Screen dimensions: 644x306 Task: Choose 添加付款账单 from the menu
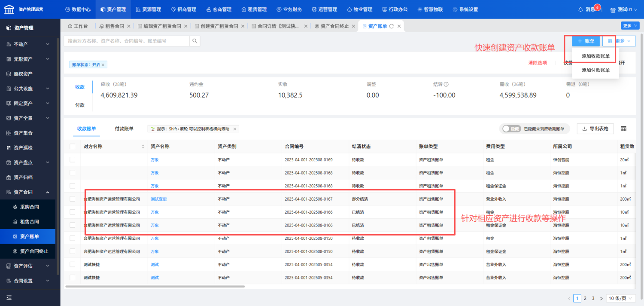click(595, 70)
